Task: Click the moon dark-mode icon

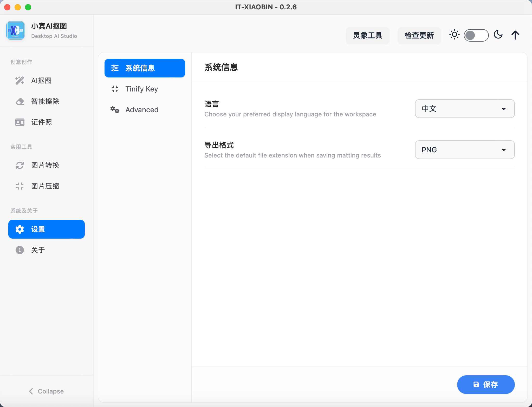Action: (498, 35)
